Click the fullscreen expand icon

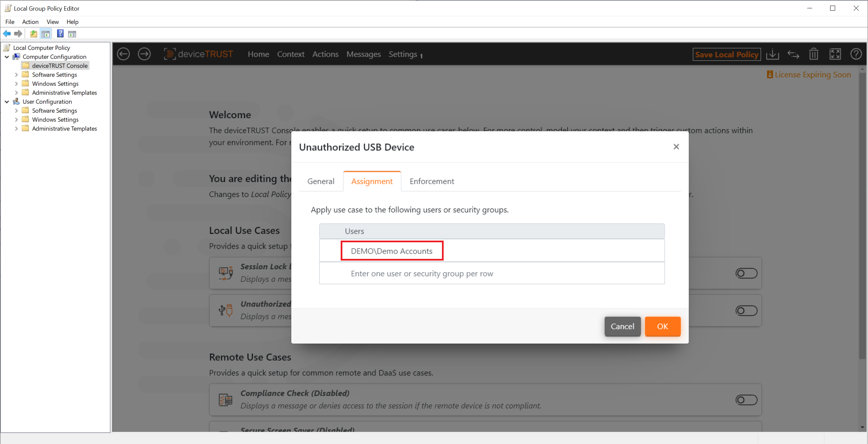tap(835, 54)
